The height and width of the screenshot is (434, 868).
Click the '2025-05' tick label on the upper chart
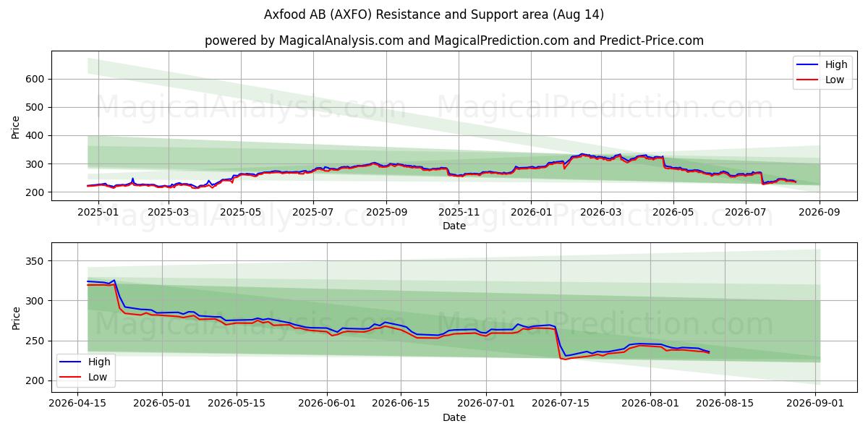240,213
